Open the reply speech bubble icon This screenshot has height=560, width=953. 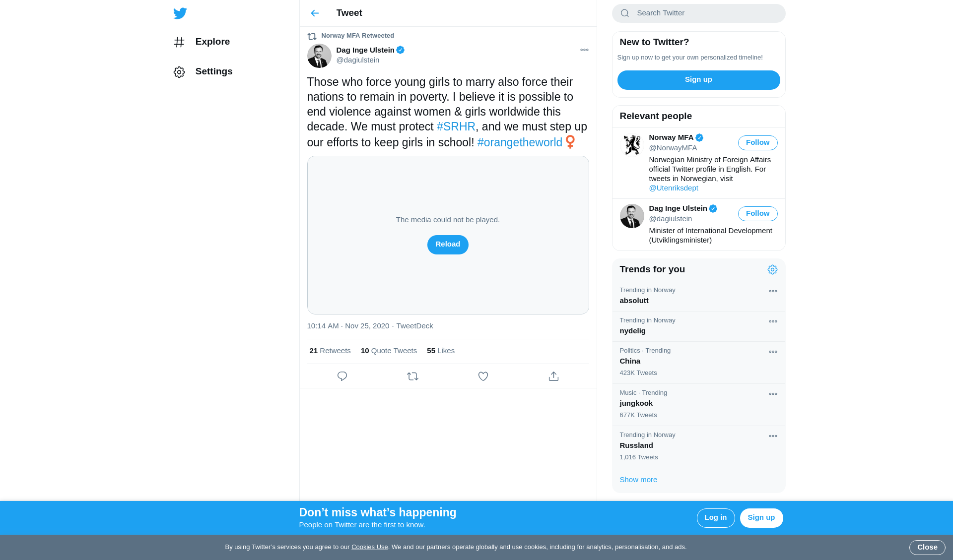[x=342, y=376]
